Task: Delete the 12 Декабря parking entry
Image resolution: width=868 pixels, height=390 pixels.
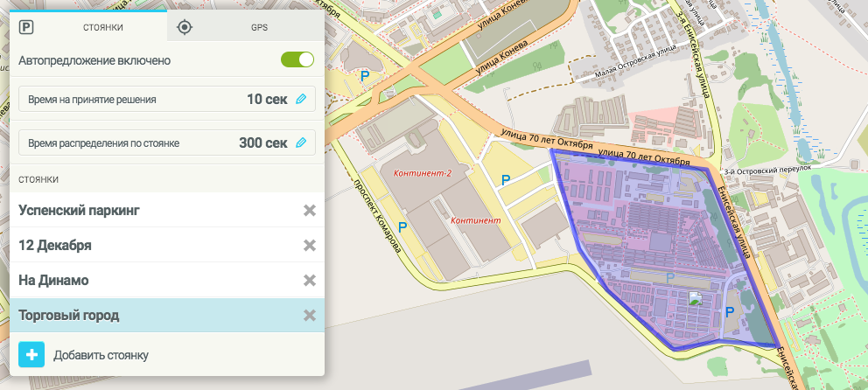Action: [309, 246]
